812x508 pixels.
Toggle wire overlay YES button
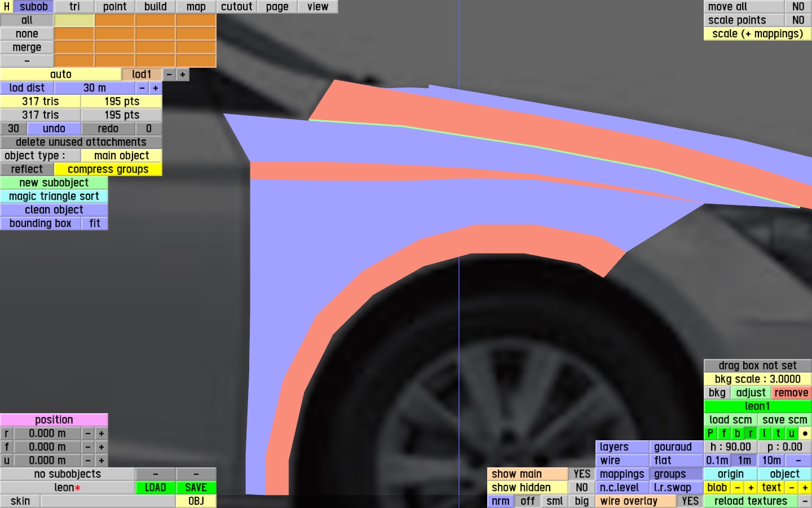[x=690, y=501]
